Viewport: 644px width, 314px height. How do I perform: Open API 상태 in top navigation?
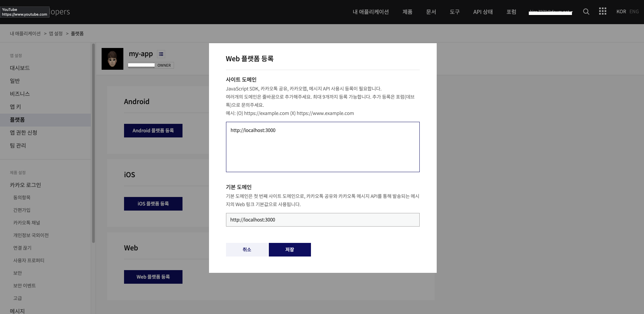point(483,12)
